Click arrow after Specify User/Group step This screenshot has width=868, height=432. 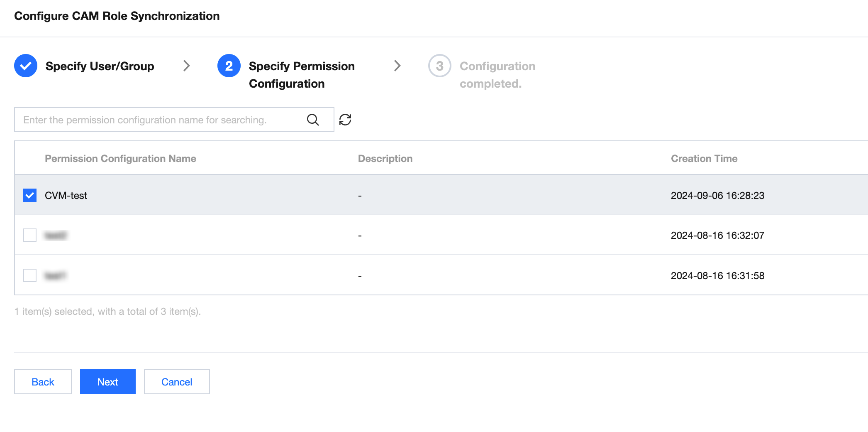coord(187,66)
